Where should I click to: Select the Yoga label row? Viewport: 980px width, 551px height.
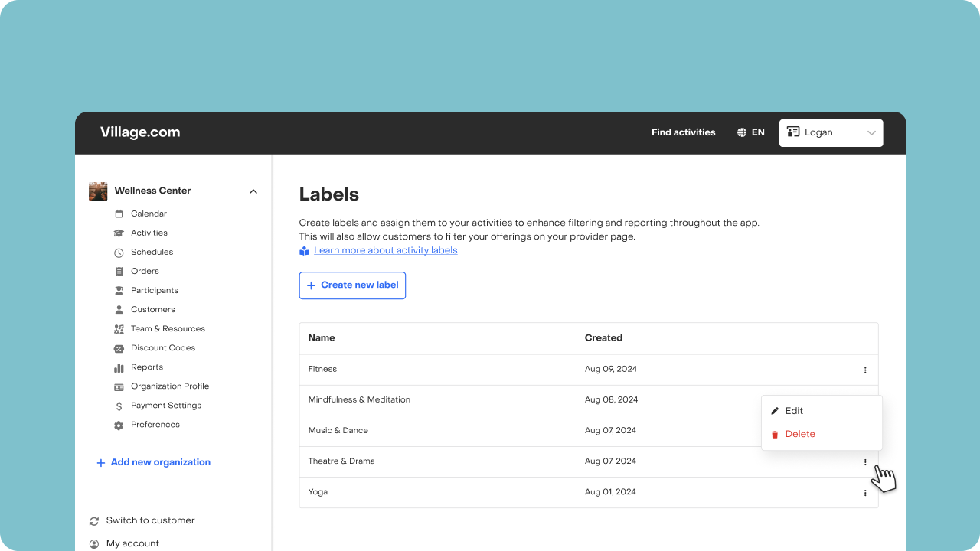589,492
